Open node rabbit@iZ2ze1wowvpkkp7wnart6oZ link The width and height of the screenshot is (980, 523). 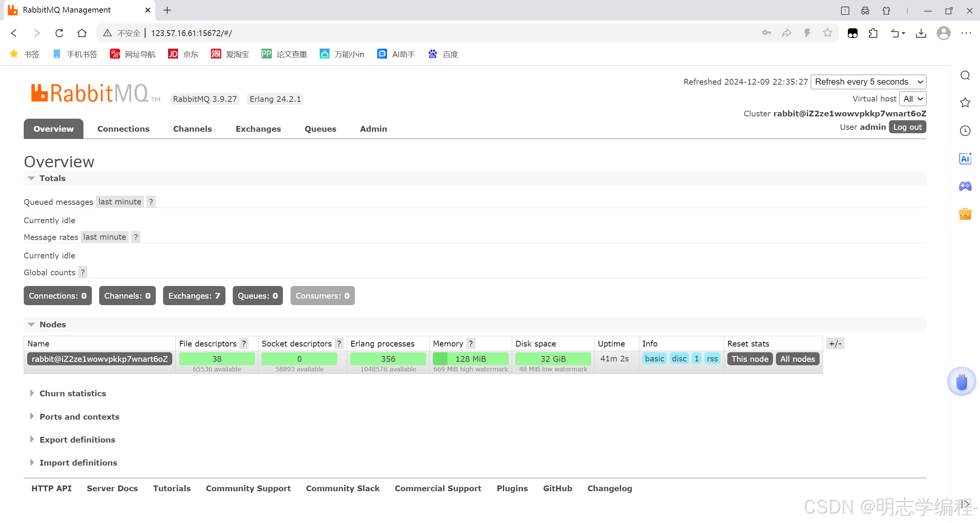[100, 359]
